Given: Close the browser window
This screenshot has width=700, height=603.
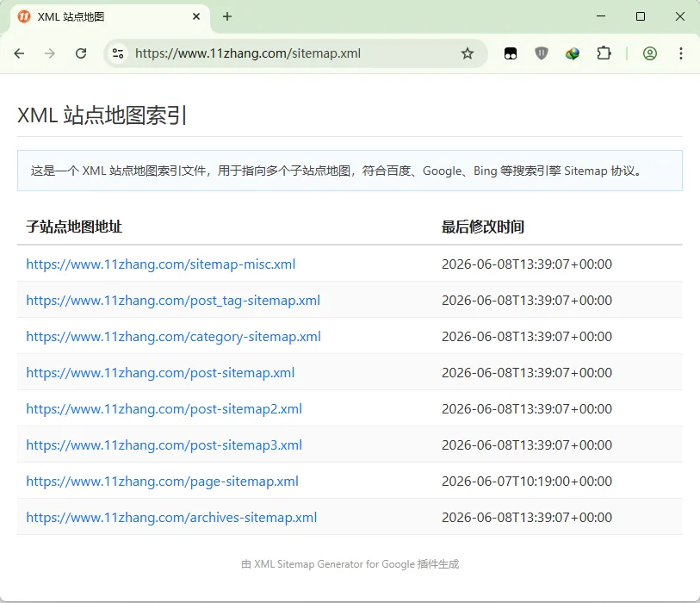Looking at the screenshot, I should click(x=679, y=16).
